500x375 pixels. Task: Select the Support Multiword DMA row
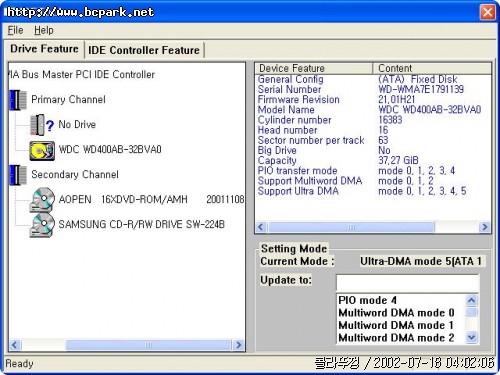(373, 181)
